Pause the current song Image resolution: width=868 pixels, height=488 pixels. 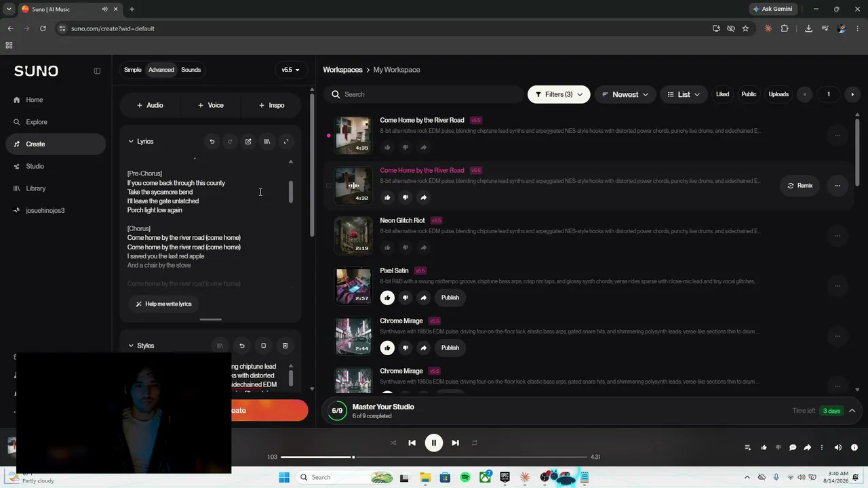click(433, 443)
